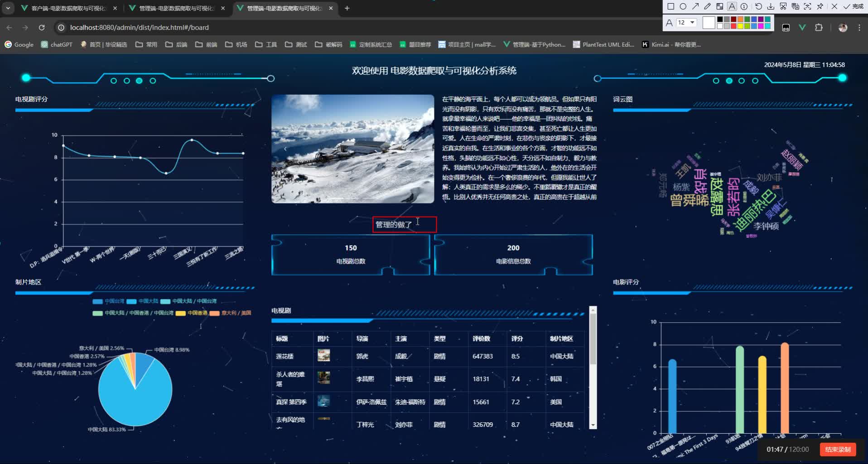868x464 pixels.
Task: Open a new browser tab
Action: click(x=347, y=8)
